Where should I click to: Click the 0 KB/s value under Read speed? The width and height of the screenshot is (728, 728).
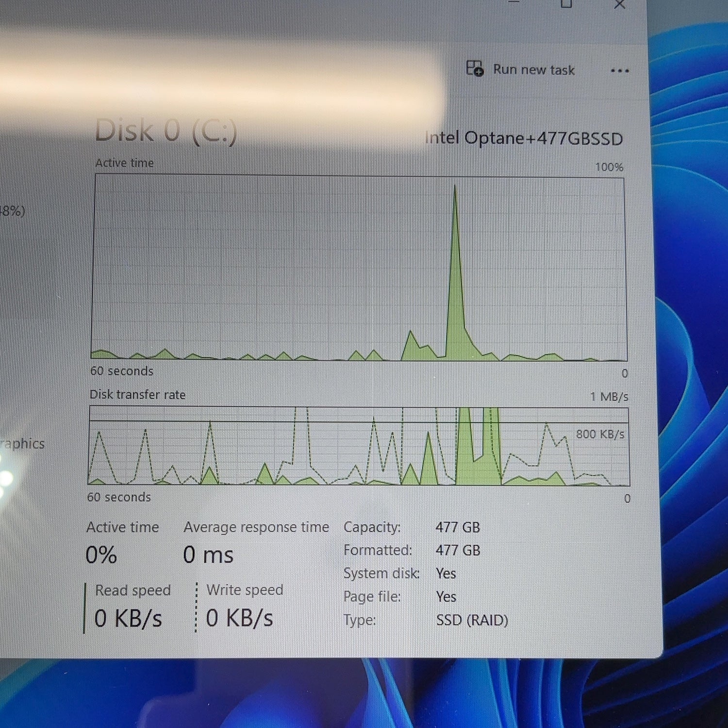[x=128, y=618]
